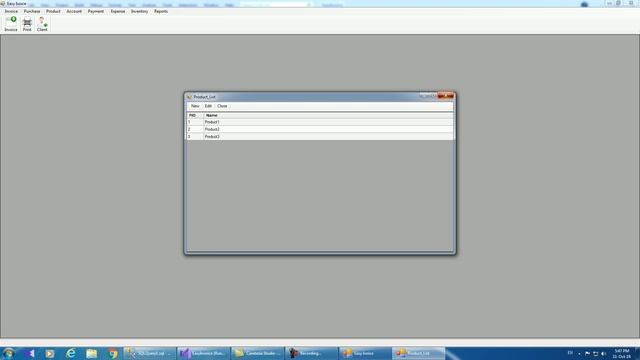Click the system tray clock

(622, 354)
